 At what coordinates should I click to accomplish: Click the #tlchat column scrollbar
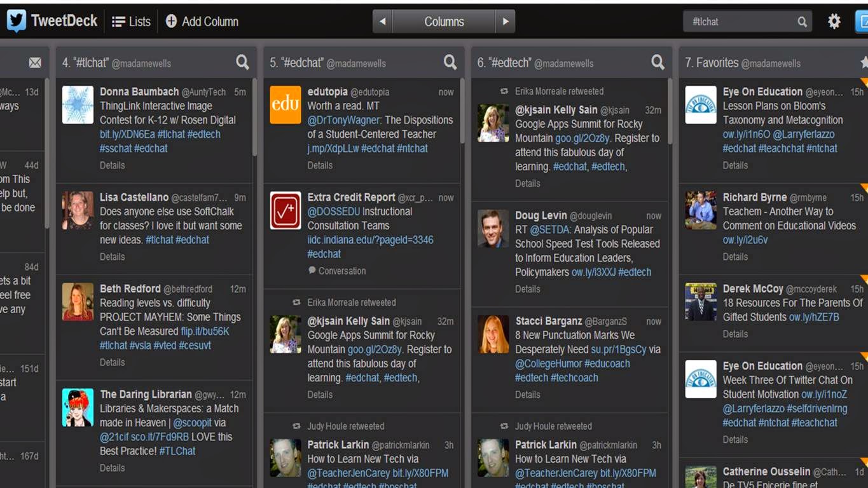click(255, 118)
